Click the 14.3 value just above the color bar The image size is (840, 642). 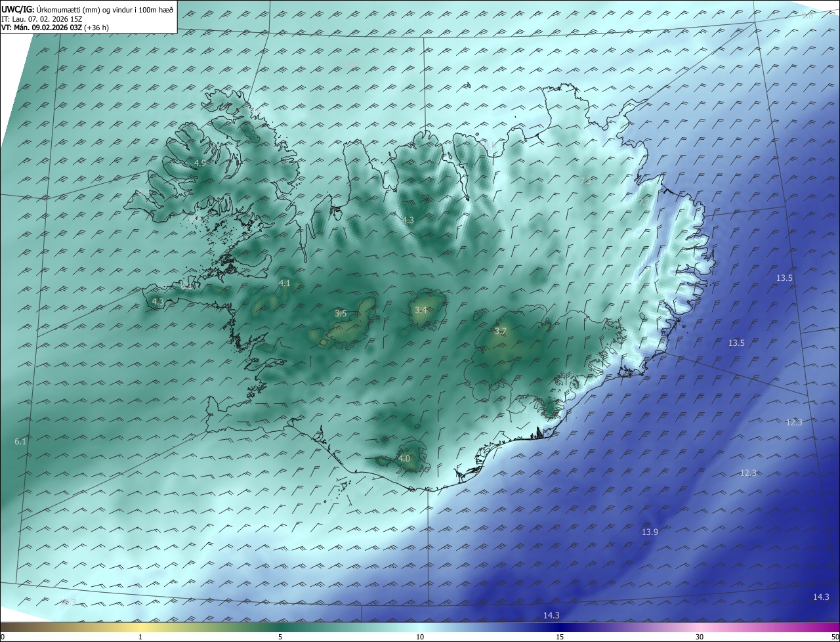[x=551, y=615]
